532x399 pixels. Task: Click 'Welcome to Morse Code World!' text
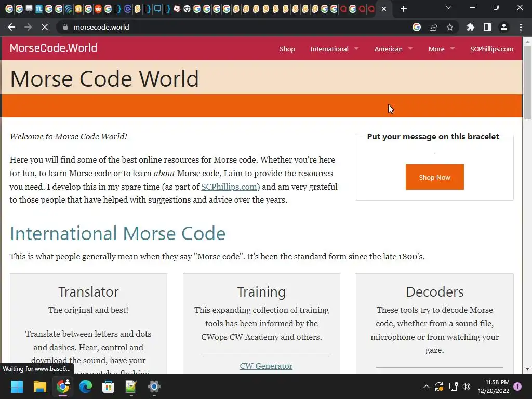pos(69,137)
